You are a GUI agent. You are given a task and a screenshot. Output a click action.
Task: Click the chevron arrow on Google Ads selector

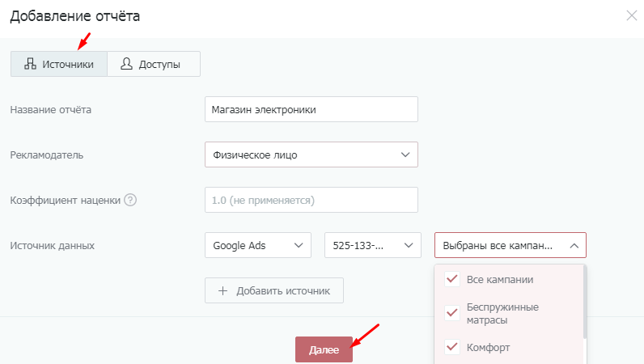pyautogui.click(x=299, y=245)
